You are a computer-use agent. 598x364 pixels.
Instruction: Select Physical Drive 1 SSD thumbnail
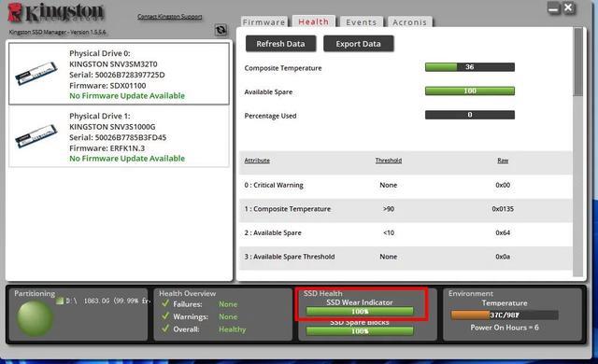(x=36, y=136)
